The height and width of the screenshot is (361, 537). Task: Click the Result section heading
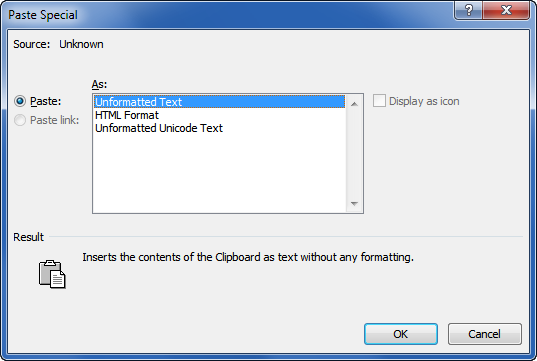[28, 237]
